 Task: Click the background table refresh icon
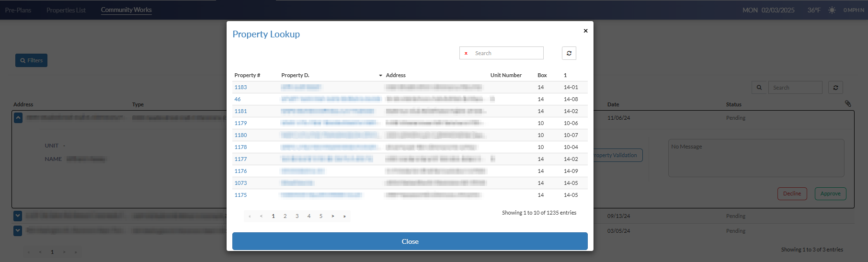[835, 88]
